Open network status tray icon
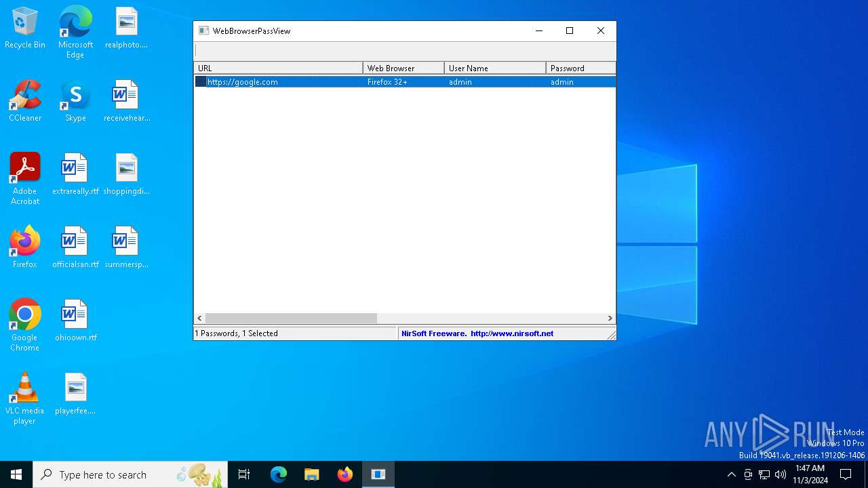Image resolution: width=868 pixels, height=488 pixels. [764, 474]
